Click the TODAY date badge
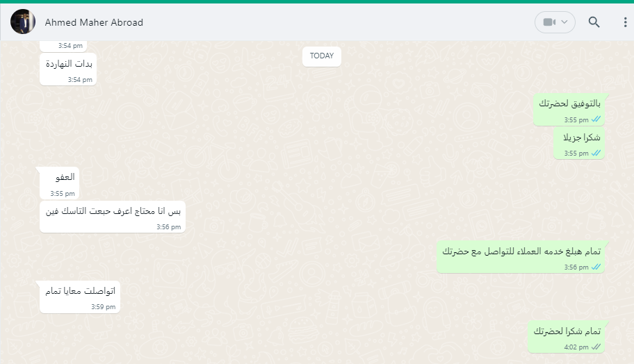Viewport: 634px width, 364px height. 322,56
